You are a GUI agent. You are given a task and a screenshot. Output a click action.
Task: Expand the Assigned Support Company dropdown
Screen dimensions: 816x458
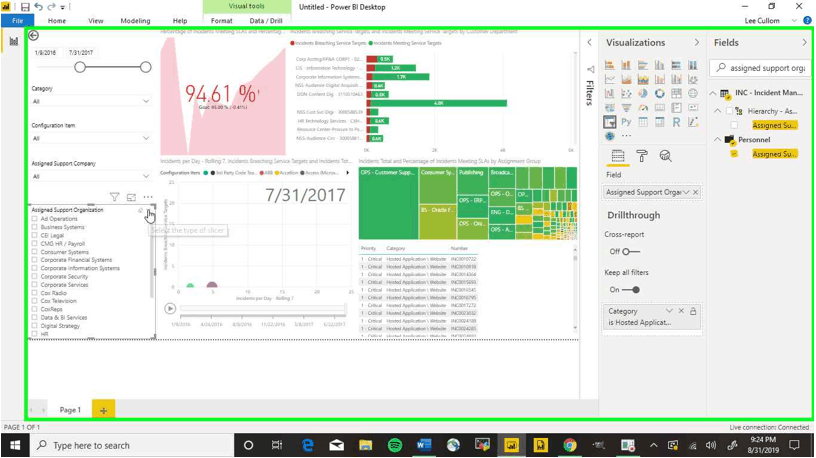146,176
